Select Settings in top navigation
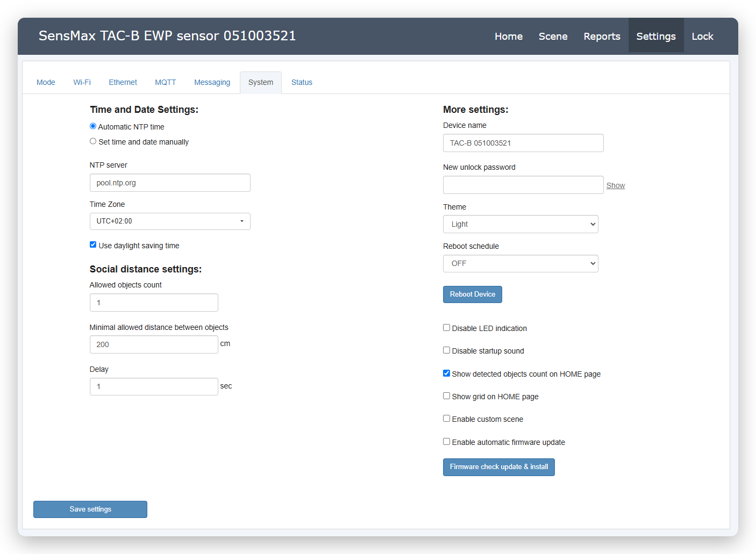This screenshot has width=756, height=554. [656, 36]
